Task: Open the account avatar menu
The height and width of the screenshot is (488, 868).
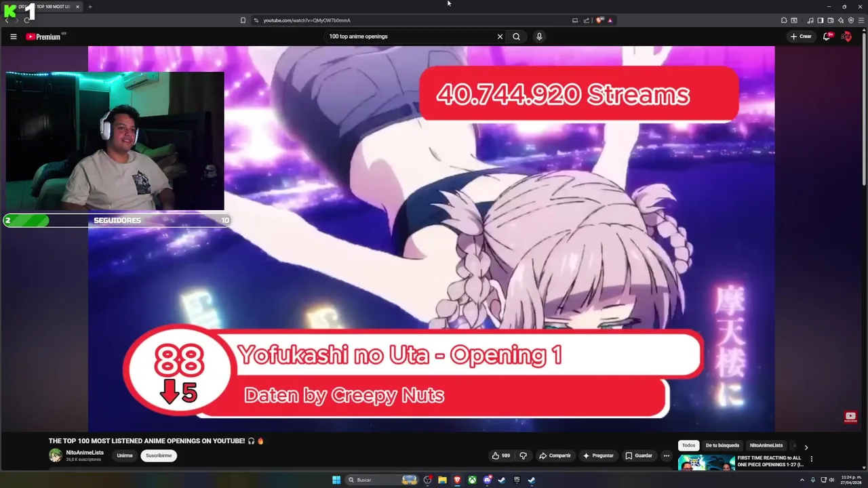Action: pyautogui.click(x=846, y=37)
